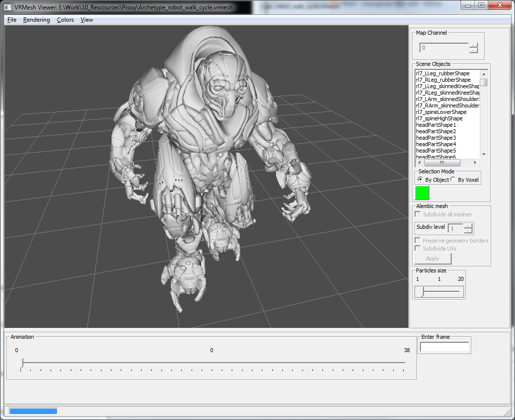Click inside the Enter frame input field
This screenshot has width=515, height=420.
[444, 347]
